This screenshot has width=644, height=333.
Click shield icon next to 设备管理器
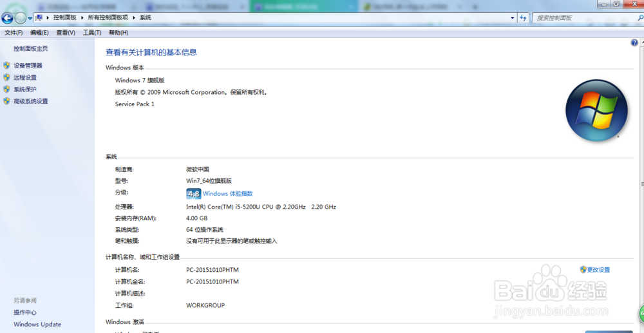pyautogui.click(x=6, y=65)
